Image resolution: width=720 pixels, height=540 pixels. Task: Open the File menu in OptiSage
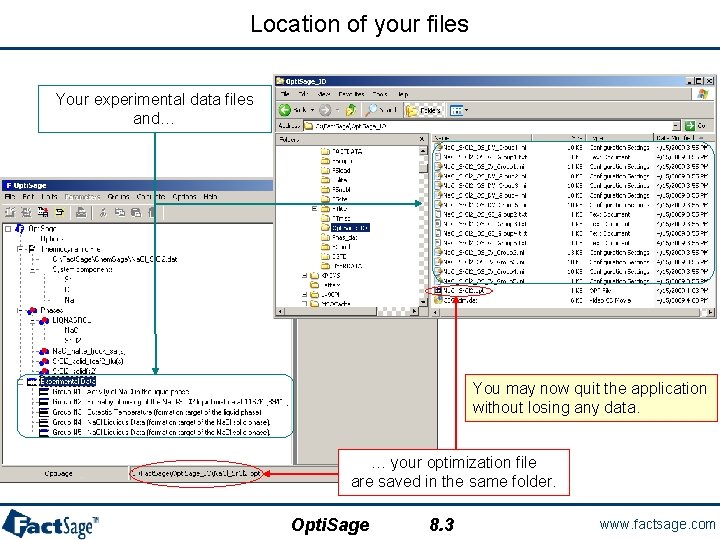click(x=10, y=197)
